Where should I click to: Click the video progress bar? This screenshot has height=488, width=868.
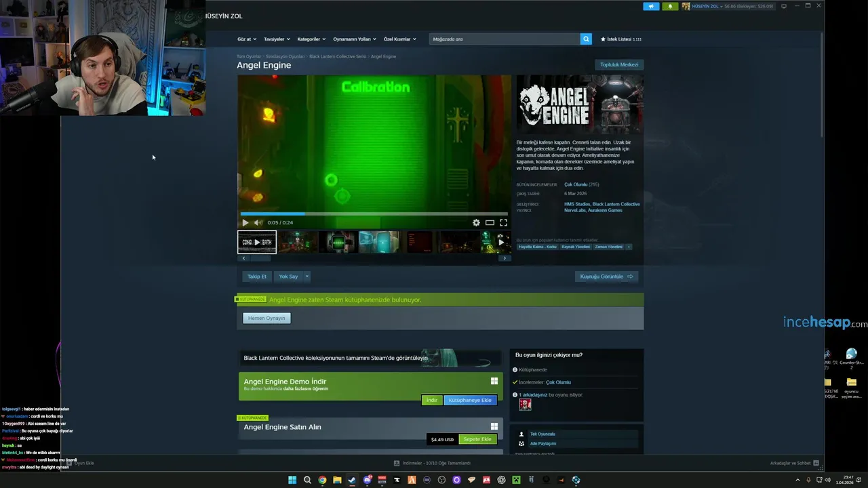click(x=374, y=213)
